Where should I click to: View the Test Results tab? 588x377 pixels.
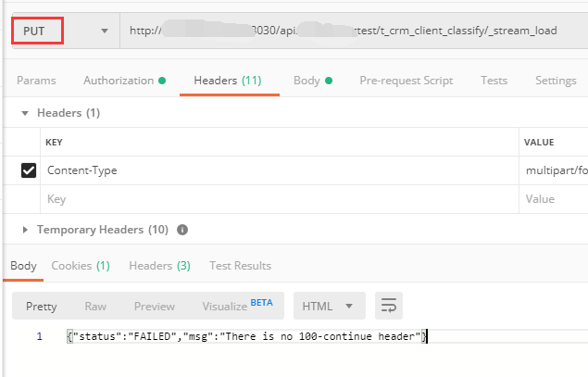point(240,266)
